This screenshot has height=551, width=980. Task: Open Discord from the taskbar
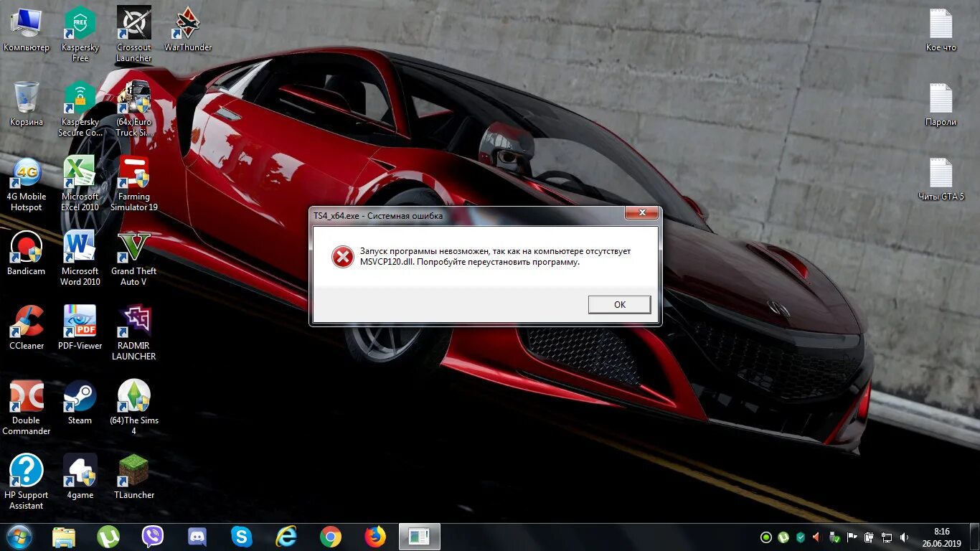(x=197, y=537)
